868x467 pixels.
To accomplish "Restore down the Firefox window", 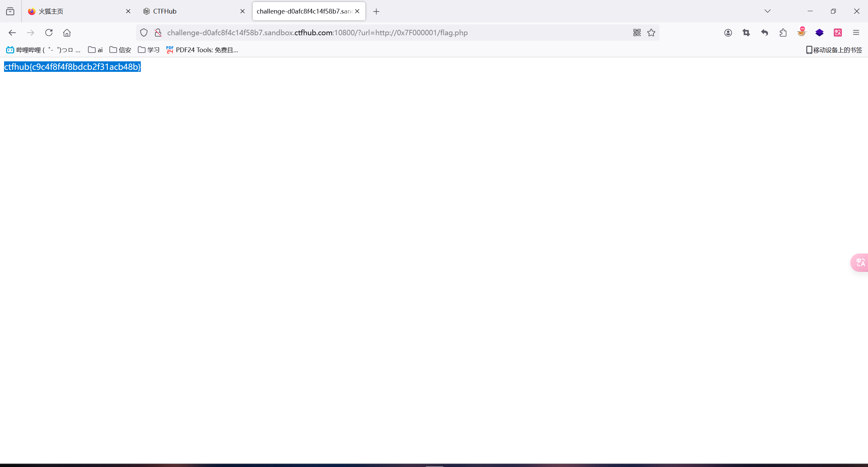I will 833,11.
